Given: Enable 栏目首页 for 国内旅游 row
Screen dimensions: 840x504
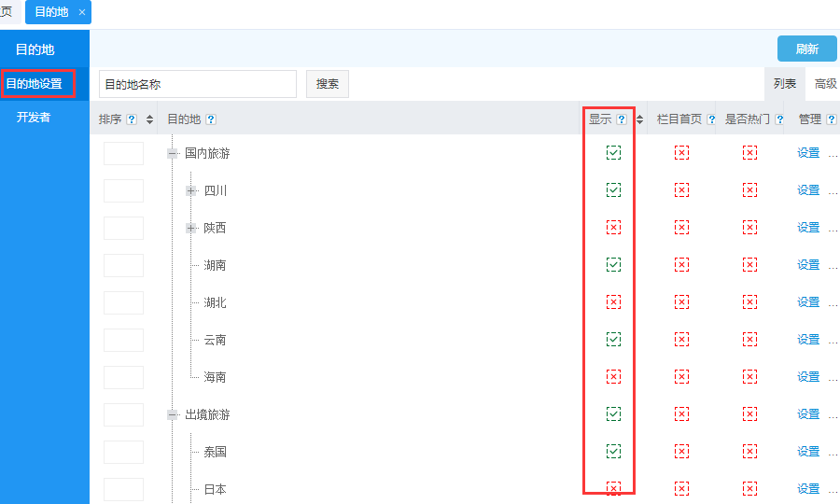Looking at the screenshot, I should [x=681, y=153].
